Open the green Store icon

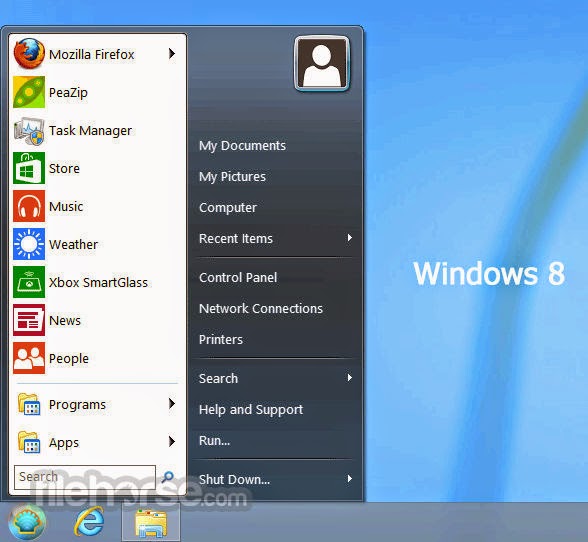click(x=29, y=168)
